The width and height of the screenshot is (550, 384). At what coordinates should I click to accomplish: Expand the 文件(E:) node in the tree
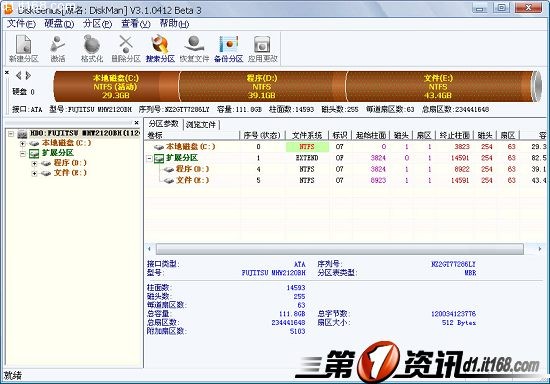click(34, 173)
